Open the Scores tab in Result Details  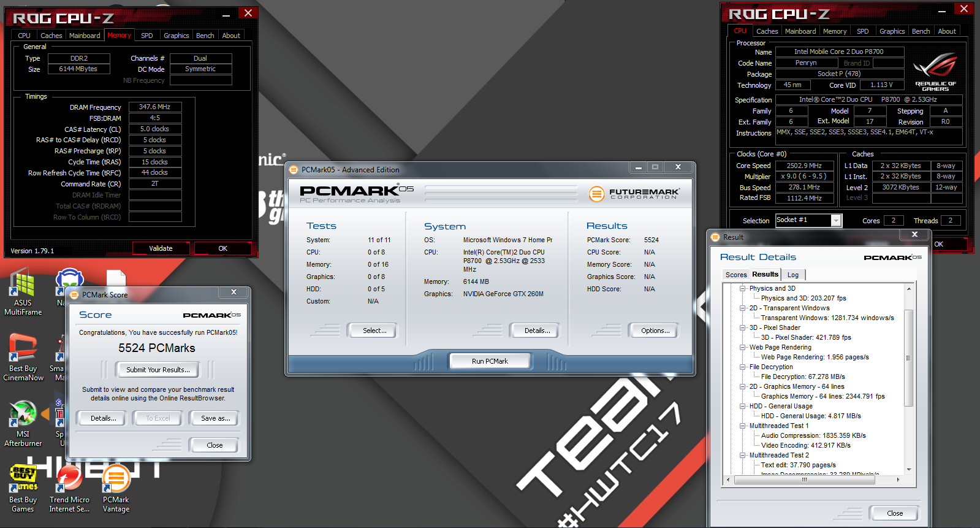pyautogui.click(x=736, y=275)
